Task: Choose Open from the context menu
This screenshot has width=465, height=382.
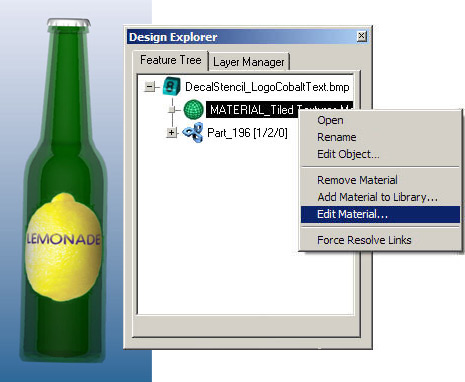Action: click(330, 120)
